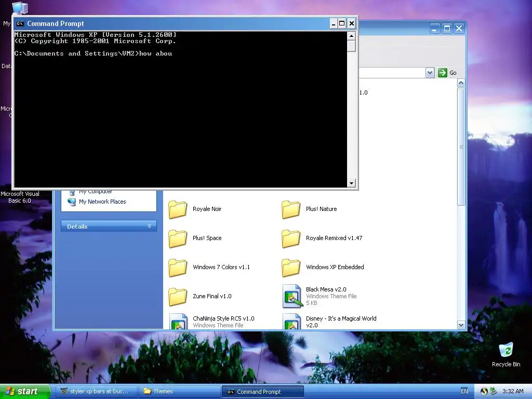Expand the Details panel chevron
The height and width of the screenshot is (399, 532).
(149, 226)
